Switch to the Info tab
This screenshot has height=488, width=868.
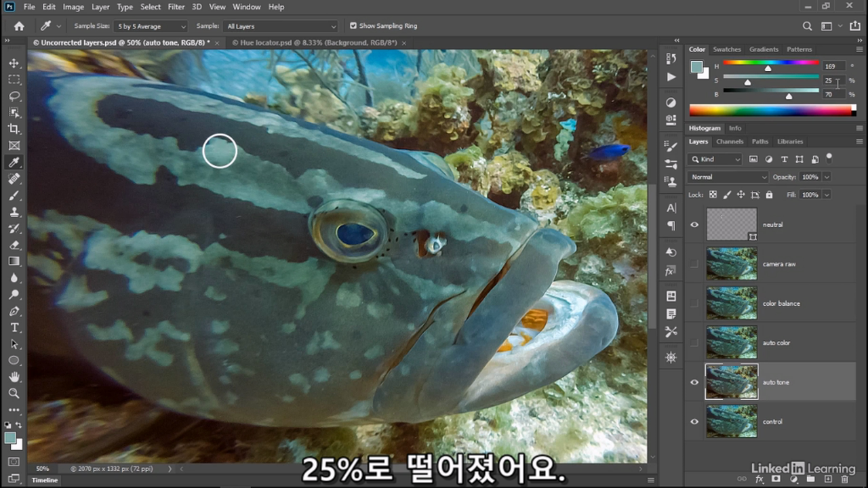(735, 128)
